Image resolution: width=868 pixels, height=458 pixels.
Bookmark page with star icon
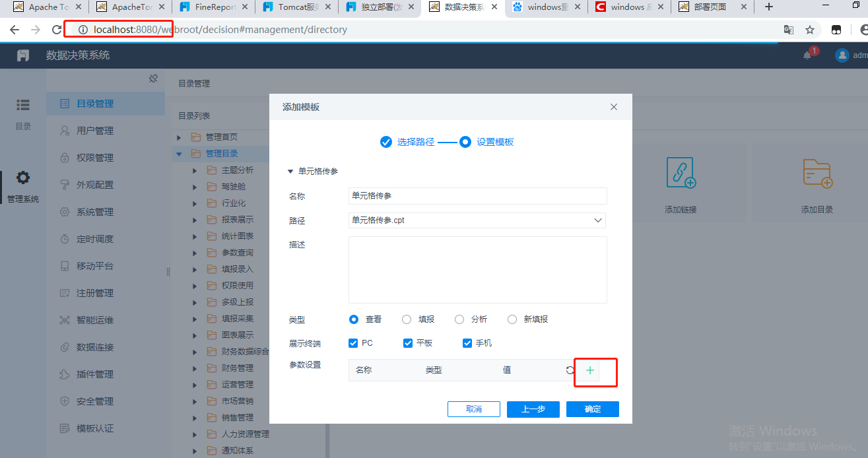pyautogui.click(x=809, y=30)
